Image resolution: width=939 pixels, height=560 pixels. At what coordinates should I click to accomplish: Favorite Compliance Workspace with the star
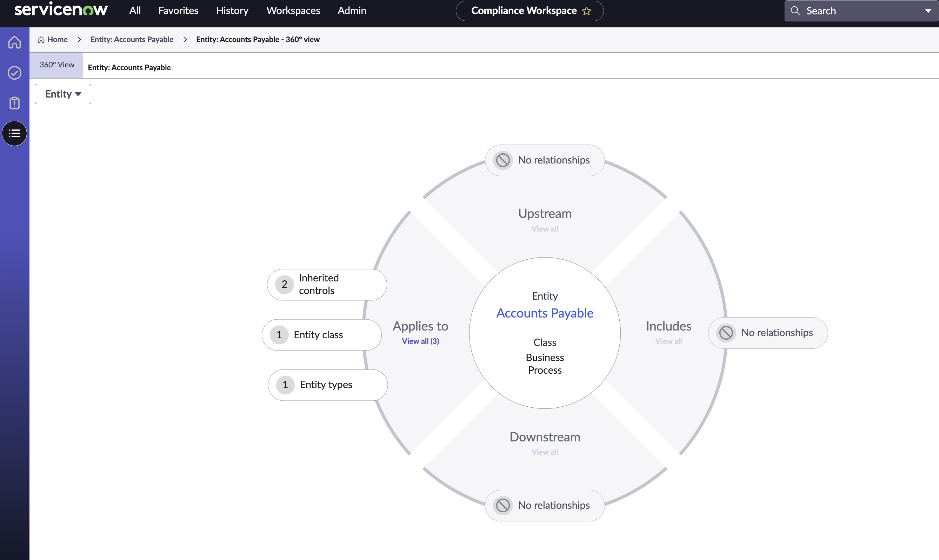pos(587,11)
